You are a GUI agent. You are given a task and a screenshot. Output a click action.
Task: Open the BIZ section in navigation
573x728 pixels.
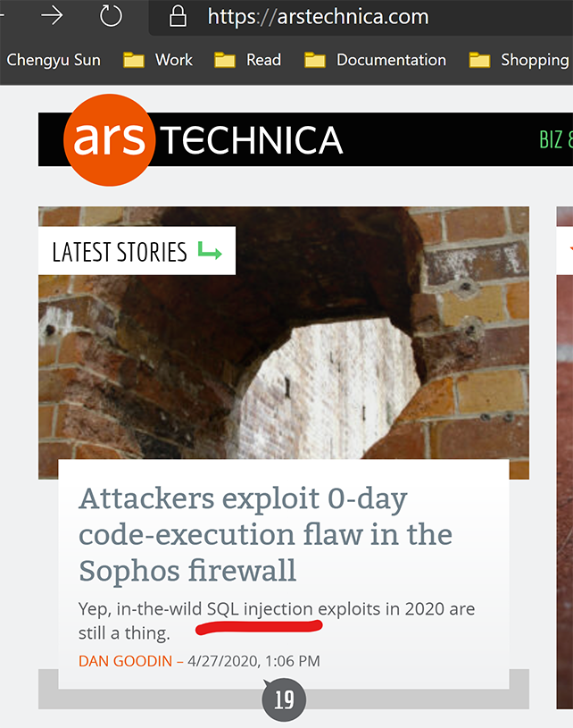point(555,139)
